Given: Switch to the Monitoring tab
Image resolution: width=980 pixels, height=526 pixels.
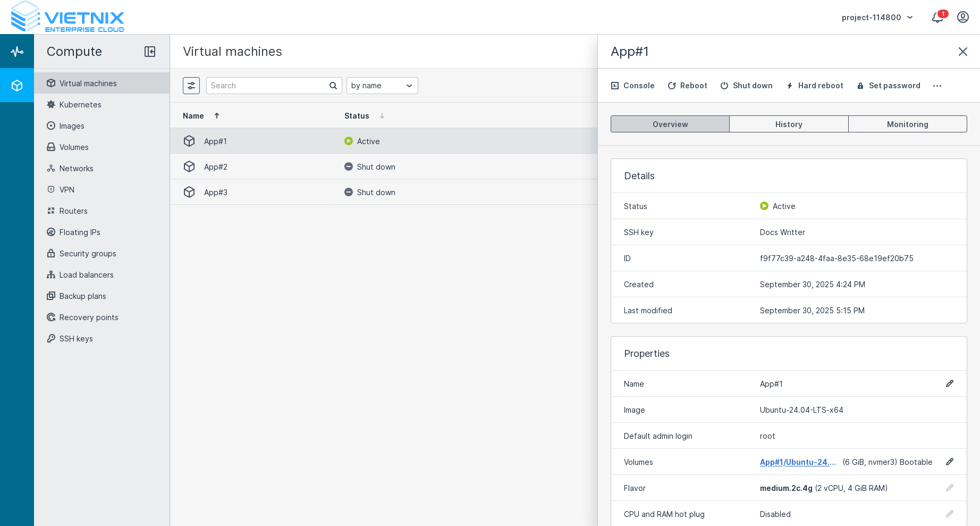Looking at the screenshot, I should tap(907, 124).
